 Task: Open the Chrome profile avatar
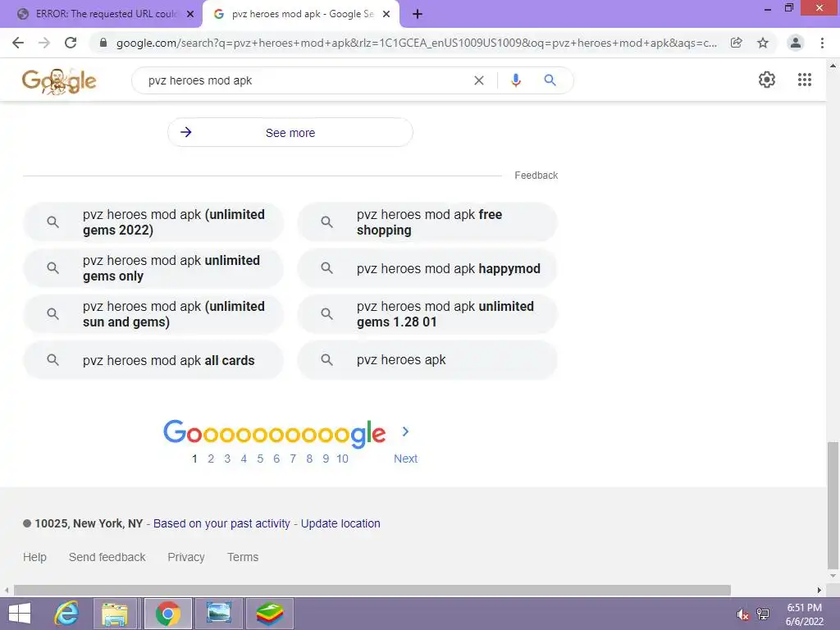tap(796, 43)
